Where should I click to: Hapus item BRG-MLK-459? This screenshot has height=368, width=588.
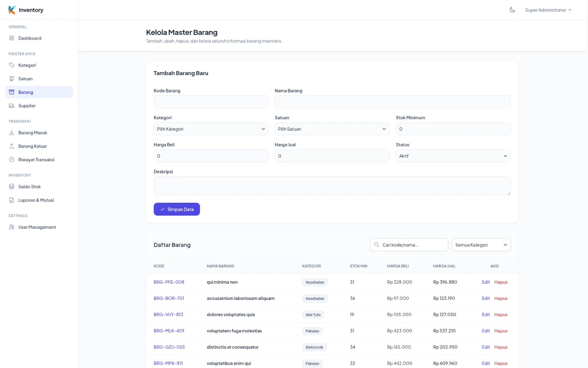[x=501, y=331]
